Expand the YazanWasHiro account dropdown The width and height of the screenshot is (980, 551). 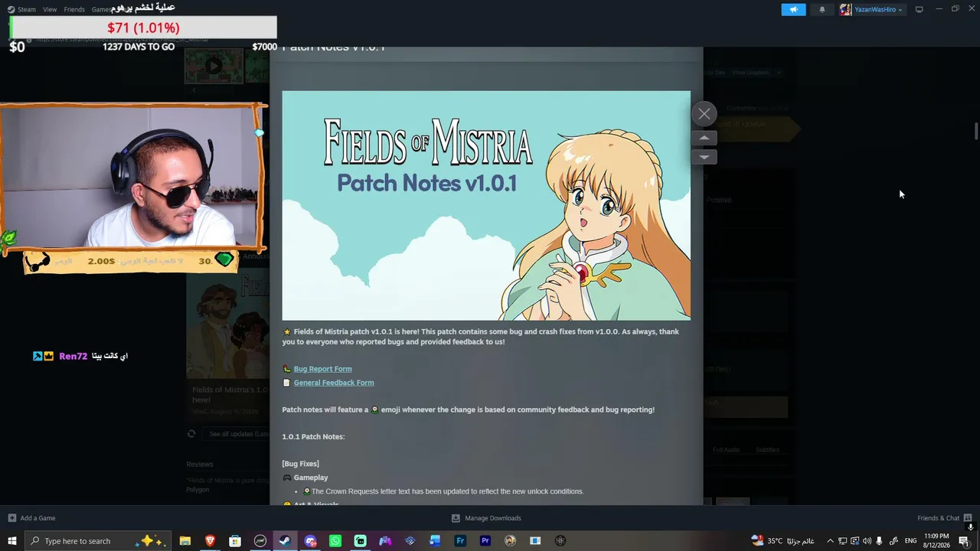tap(872, 9)
